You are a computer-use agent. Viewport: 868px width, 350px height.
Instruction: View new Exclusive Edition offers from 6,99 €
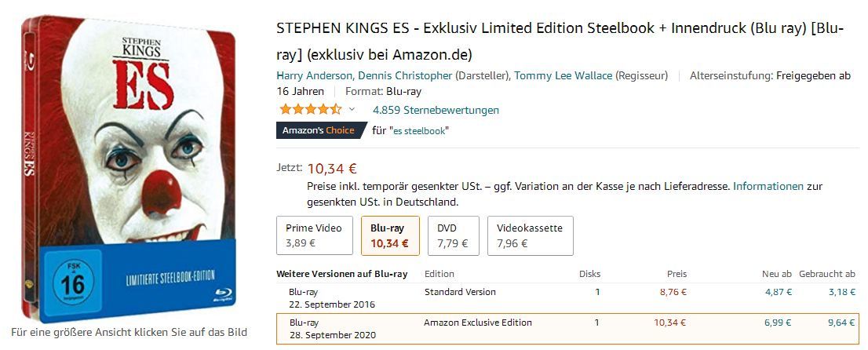click(778, 323)
